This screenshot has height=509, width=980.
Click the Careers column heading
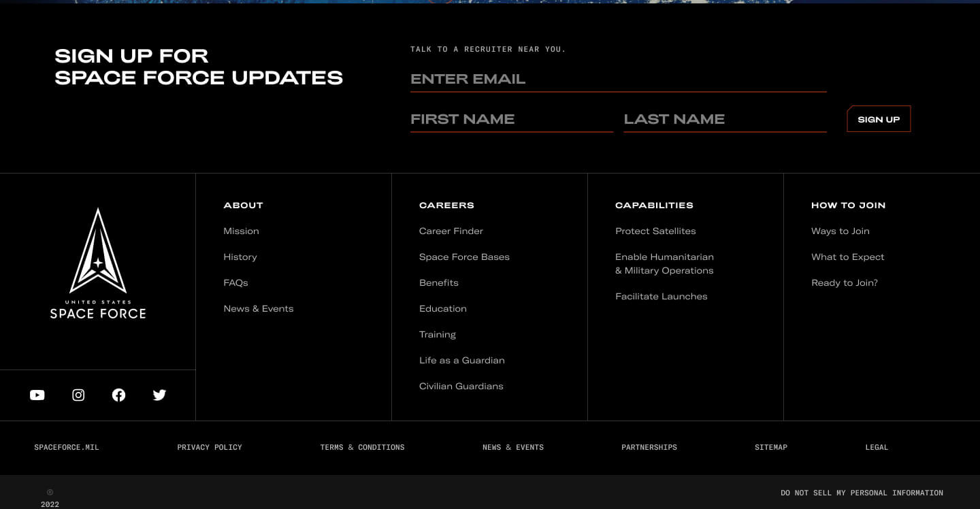(446, 206)
